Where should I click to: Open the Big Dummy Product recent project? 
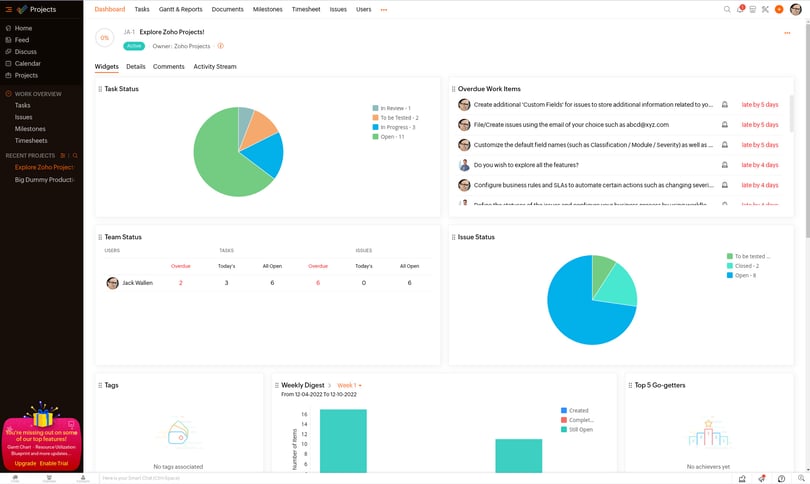[44, 180]
